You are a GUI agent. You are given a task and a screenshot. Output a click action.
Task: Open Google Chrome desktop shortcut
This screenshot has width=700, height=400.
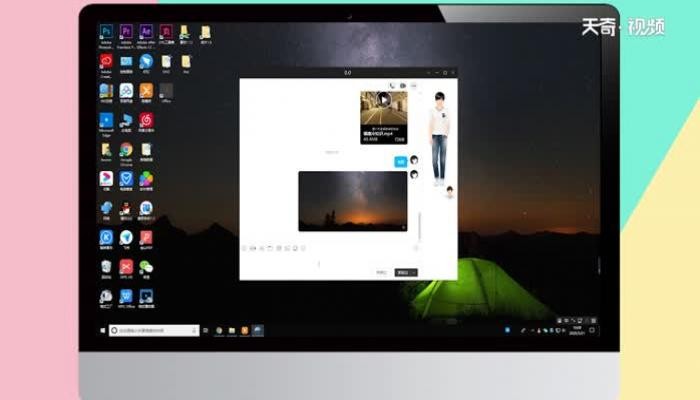coord(126,150)
